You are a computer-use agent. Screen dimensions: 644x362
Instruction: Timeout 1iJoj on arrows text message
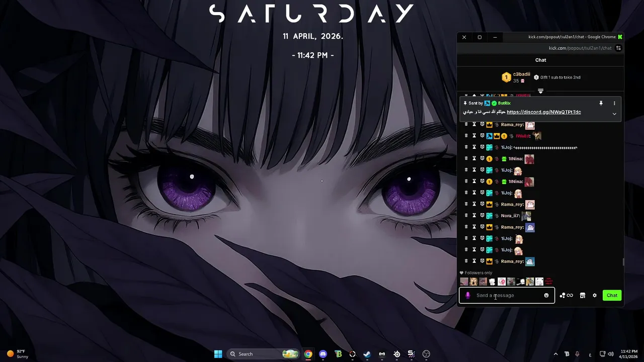pyautogui.click(x=474, y=147)
